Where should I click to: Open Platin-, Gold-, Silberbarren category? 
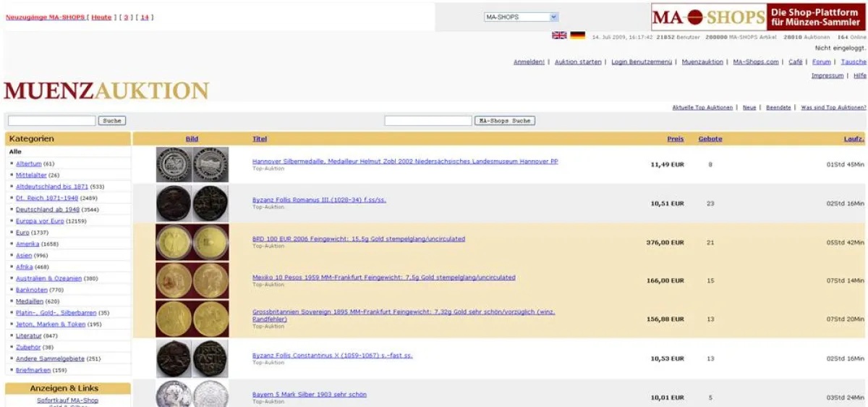pyautogui.click(x=56, y=313)
